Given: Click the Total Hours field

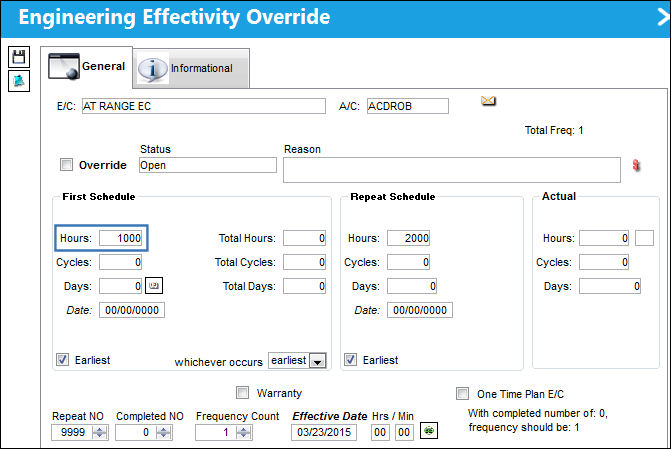Looking at the screenshot, I should point(304,238).
